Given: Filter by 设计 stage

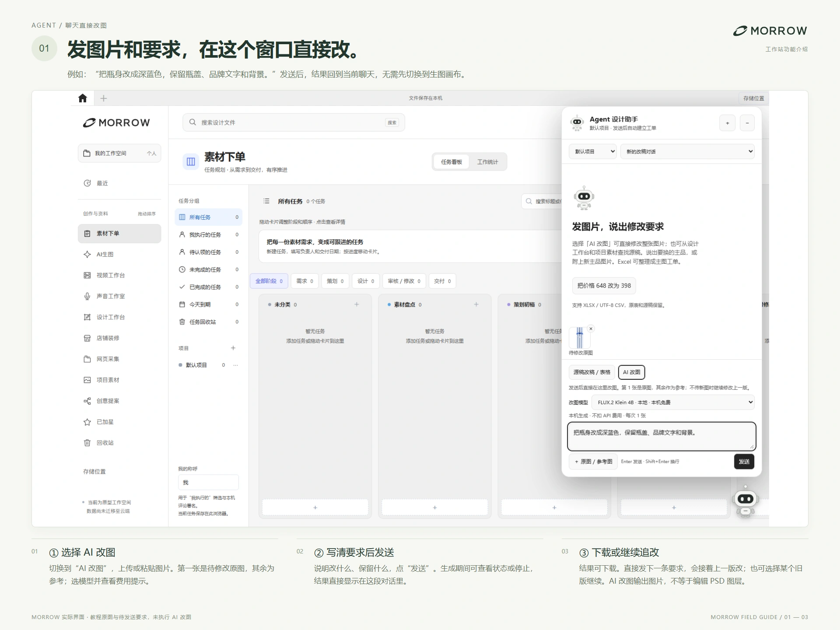Looking at the screenshot, I should [x=366, y=281].
